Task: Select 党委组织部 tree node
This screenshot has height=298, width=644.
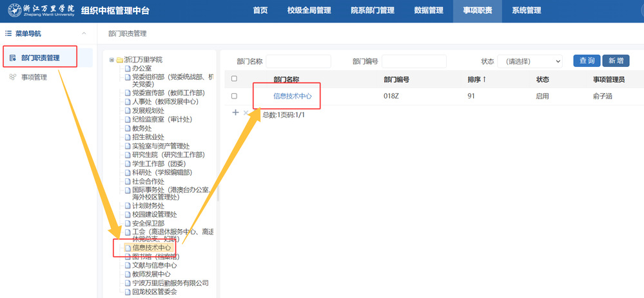Action: 173,80
